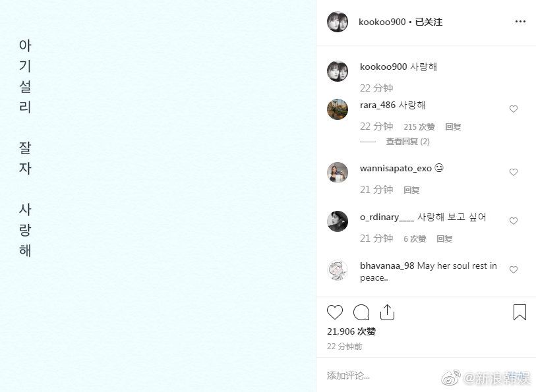Open the comment bubble icon

click(361, 312)
